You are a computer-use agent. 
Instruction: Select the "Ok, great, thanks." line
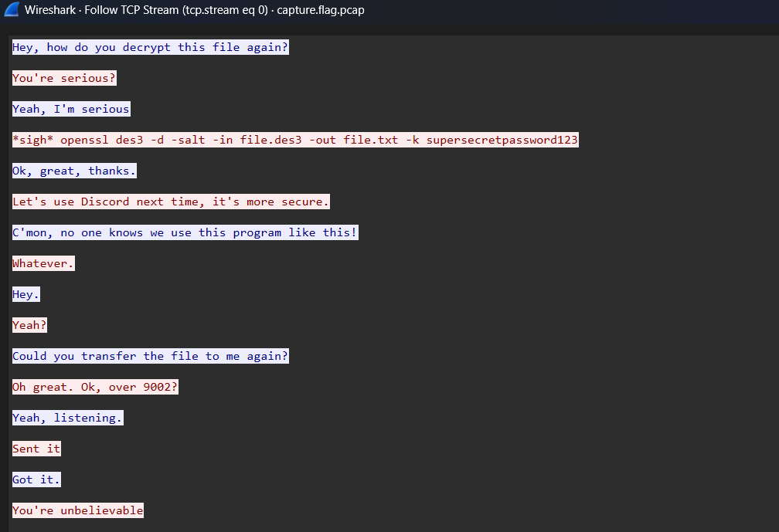(74, 171)
